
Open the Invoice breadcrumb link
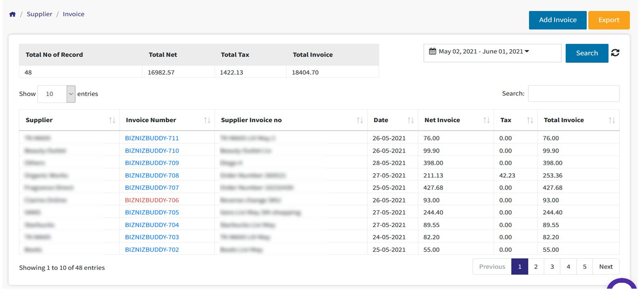point(74,14)
